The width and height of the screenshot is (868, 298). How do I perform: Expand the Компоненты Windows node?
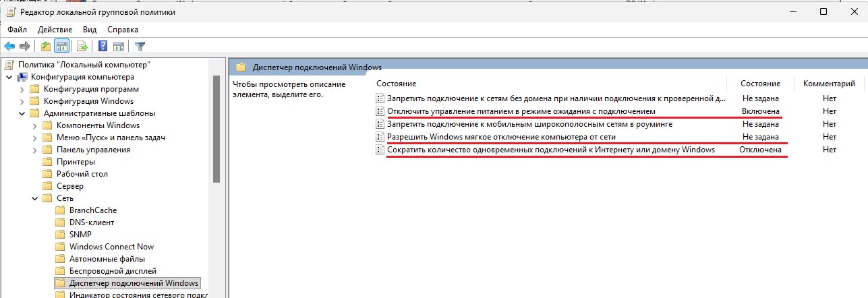(x=34, y=125)
